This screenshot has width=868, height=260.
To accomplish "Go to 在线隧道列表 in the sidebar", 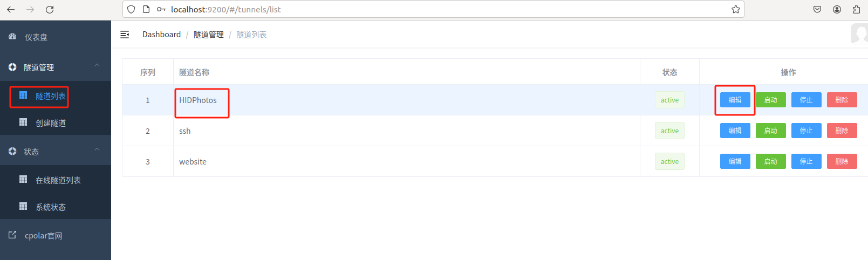I will pyautogui.click(x=58, y=180).
